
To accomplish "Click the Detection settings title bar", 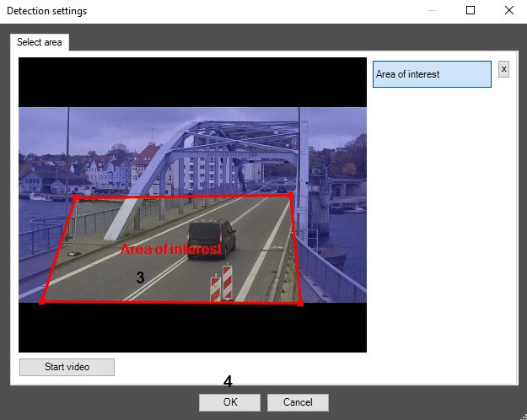I will click(x=211, y=11).
